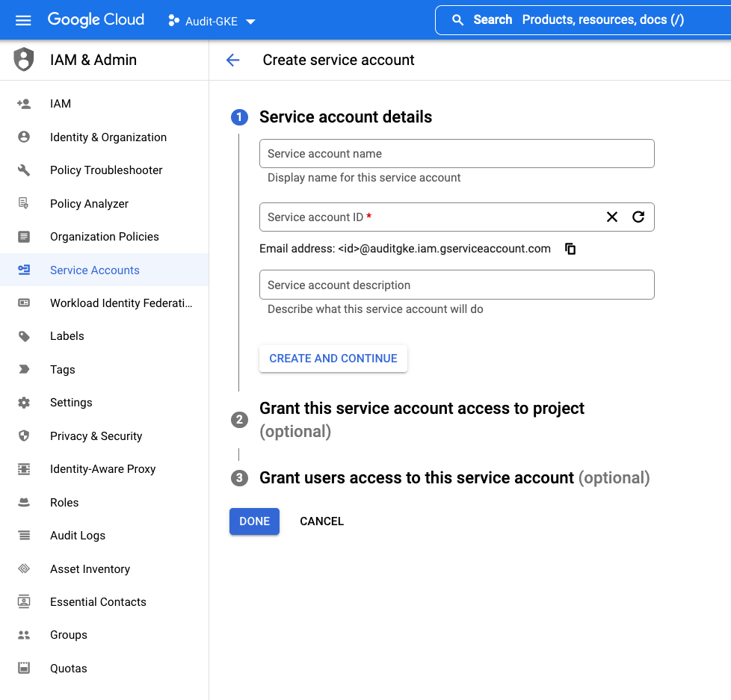Select Audit Logs from the sidebar
731x700 pixels.
pos(78,536)
